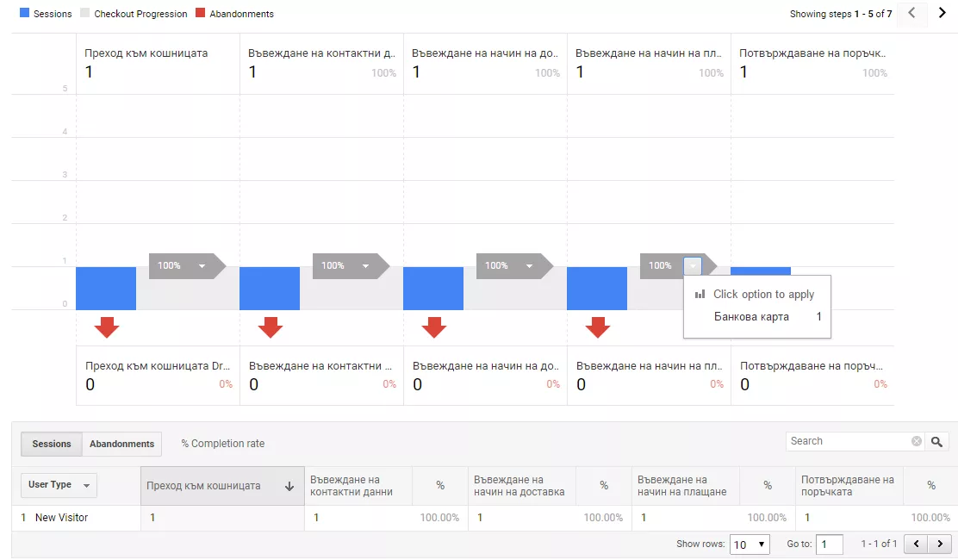Sort by Преход към кошницата column header

click(x=222, y=486)
